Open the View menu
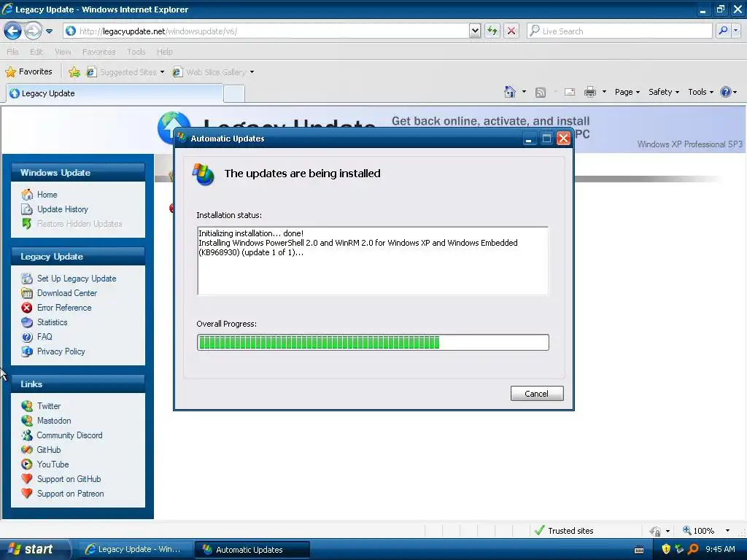This screenshot has height=560, width=747. click(x=63, y=52)
